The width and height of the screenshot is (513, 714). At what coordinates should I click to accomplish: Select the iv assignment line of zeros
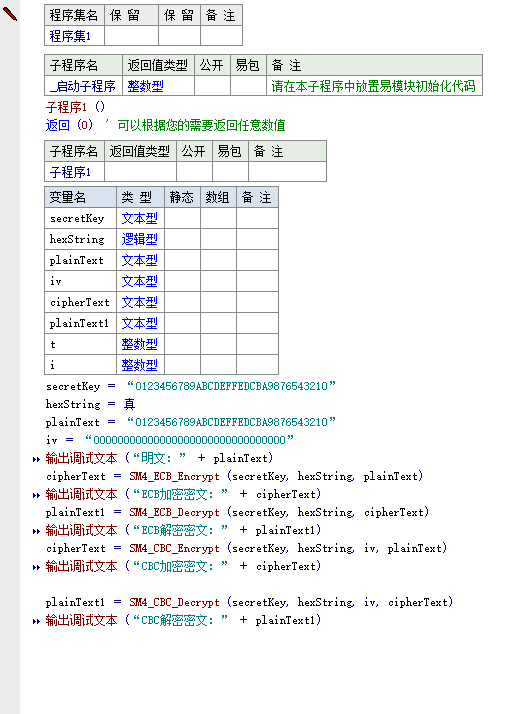coord(170,440)
